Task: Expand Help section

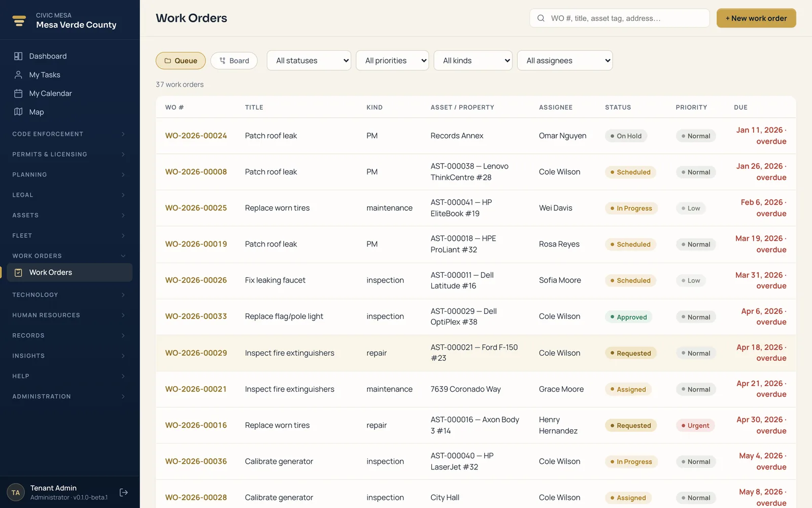Action: [70, 376]
